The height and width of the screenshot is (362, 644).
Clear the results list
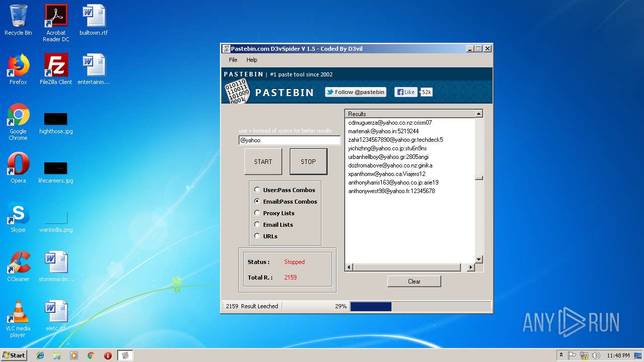coord(414,282)
